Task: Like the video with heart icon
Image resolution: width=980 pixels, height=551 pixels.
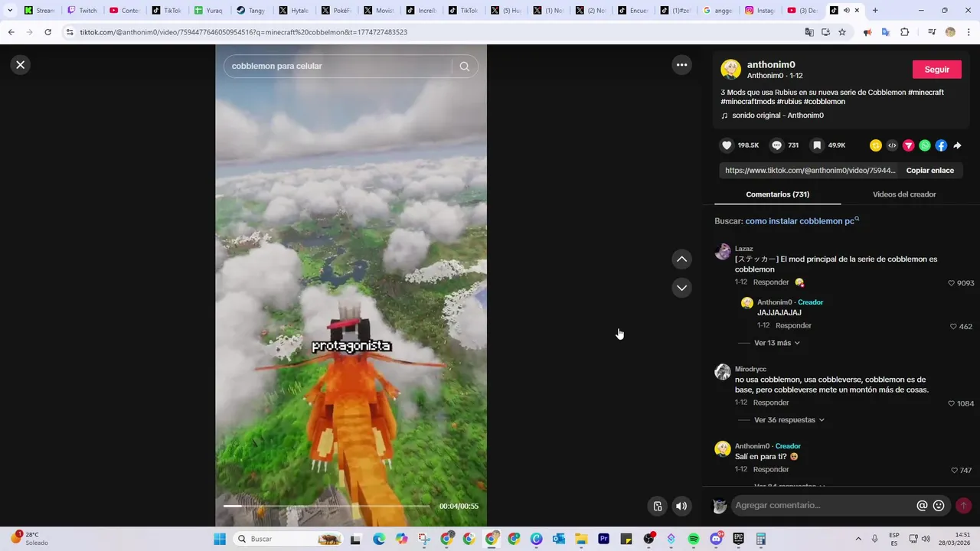Action: click(x=727, y=145)
